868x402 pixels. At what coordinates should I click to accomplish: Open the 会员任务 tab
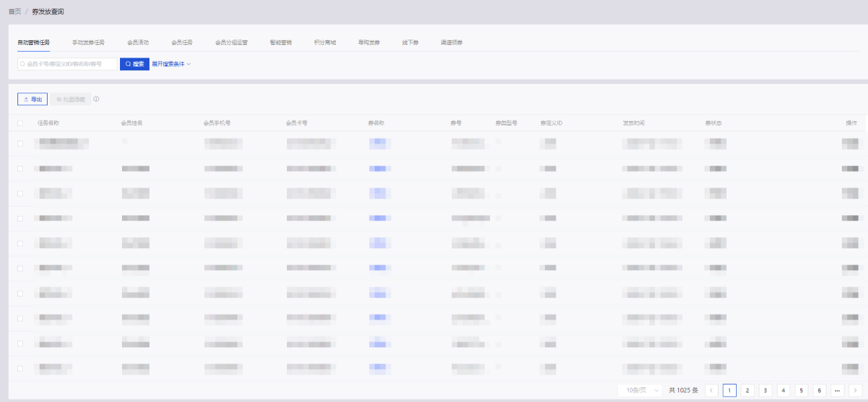pos(182,42)
